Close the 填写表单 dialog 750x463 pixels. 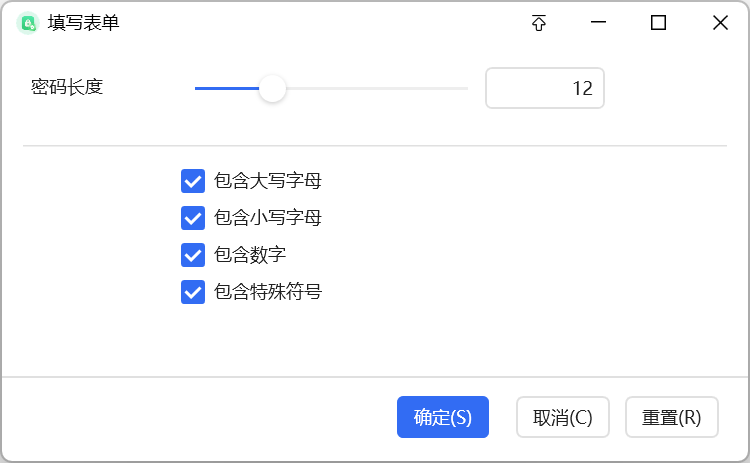720,22
